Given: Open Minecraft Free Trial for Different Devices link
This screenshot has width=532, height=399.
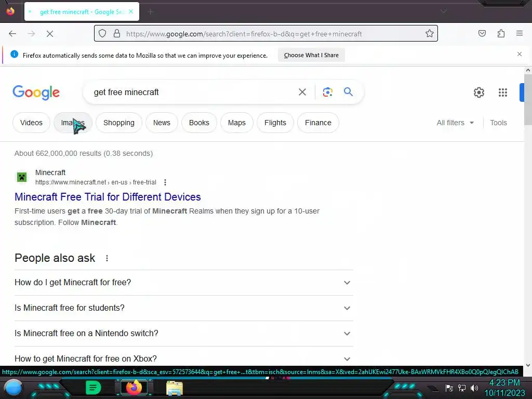Looking at the screenshot, I should (x=108, y=197).
